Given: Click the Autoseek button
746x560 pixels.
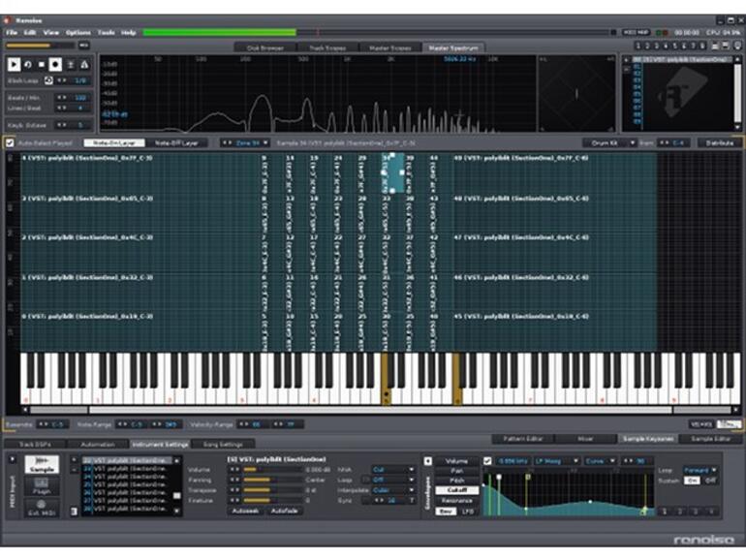Looking at the screenshot, I should (246, 510).
